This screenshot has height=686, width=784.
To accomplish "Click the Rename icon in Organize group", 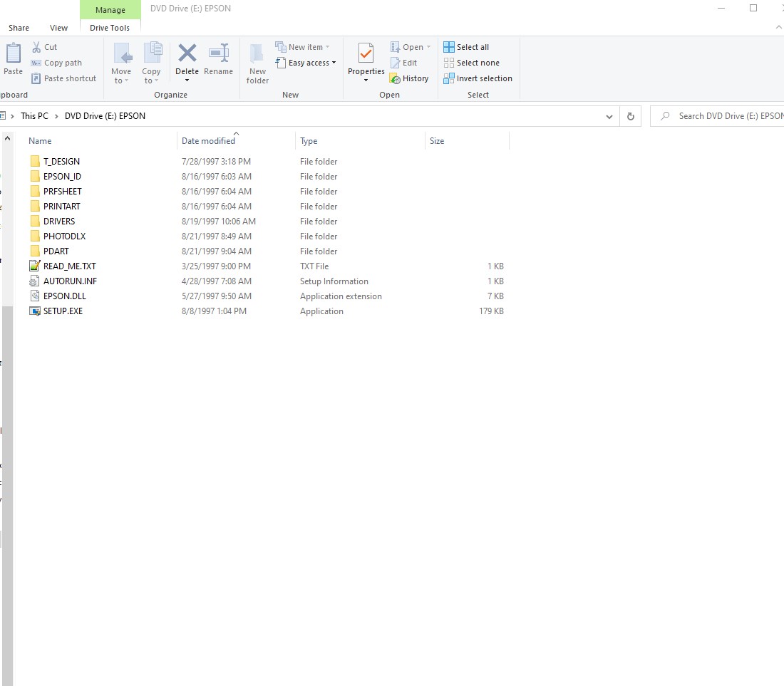I will 218,54.
